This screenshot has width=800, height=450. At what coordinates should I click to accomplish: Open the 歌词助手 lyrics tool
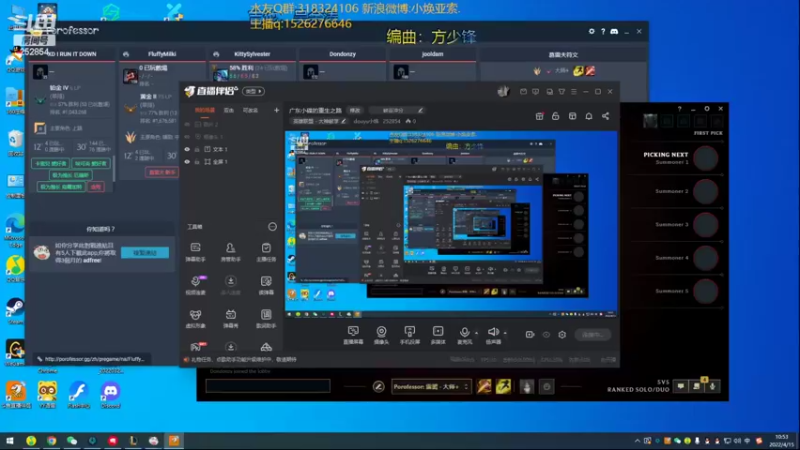266,318
